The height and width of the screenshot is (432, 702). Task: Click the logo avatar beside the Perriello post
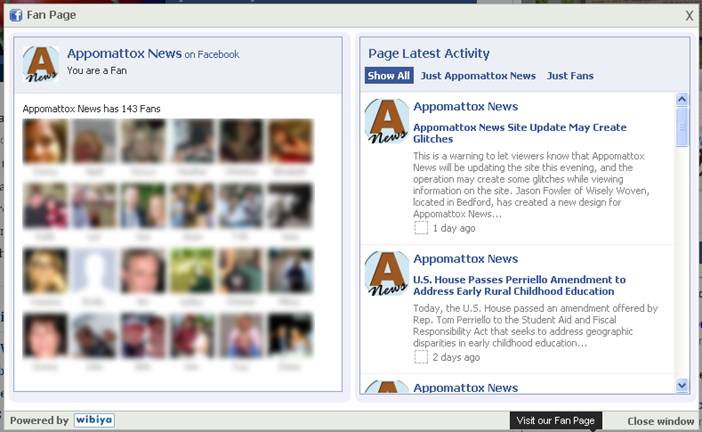pyautogui.click(x=387, y=273)
